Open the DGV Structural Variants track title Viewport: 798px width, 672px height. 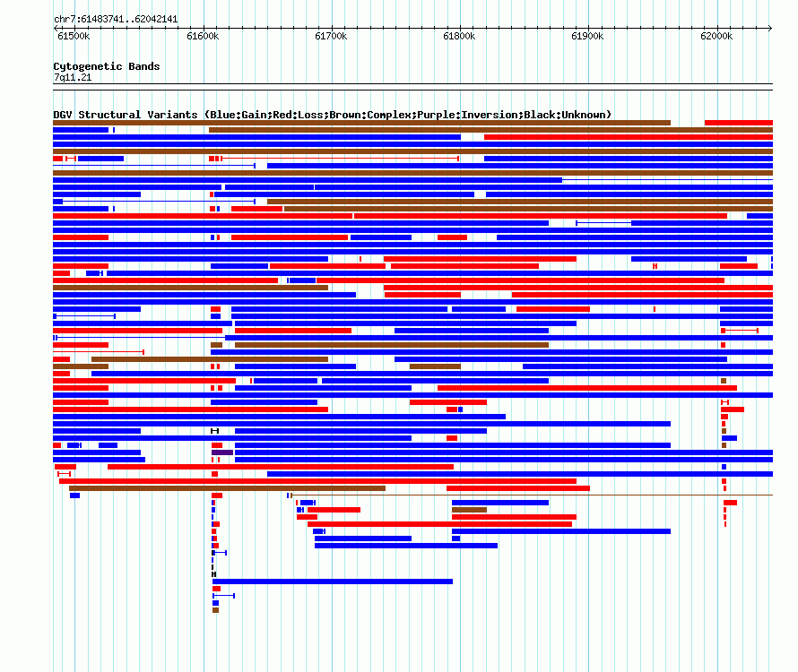tap(332, 115)
